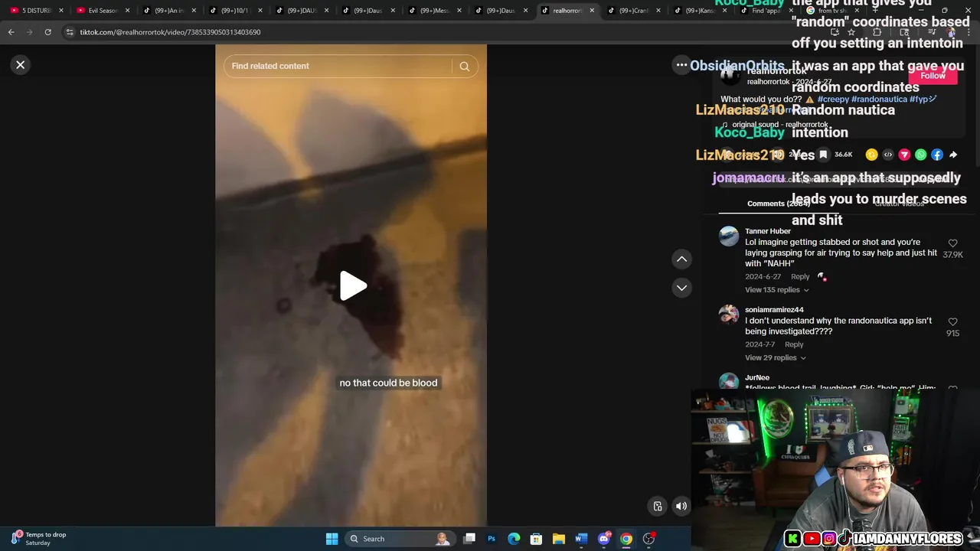980x551 pixels.
Task: Click the Find related content search box
Action: point(341,66)
